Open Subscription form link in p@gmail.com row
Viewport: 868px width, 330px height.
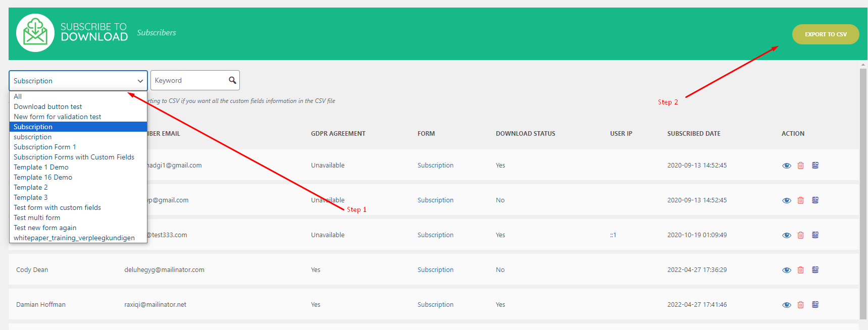[435, 200]
